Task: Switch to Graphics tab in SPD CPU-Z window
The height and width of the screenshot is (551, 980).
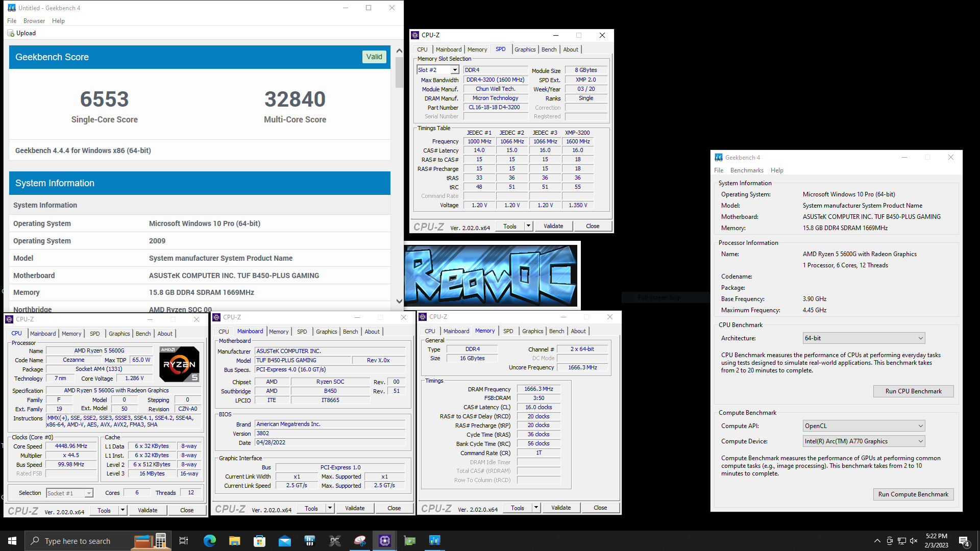Action: (525, 49)
